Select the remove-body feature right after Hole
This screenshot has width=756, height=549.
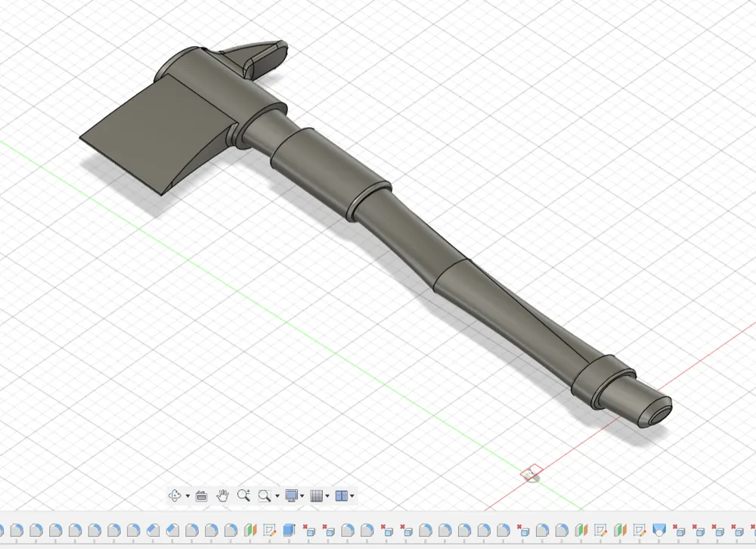click(x=678, y=530)
